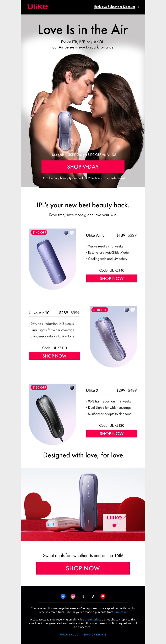
Task: Click the Ulike logo in header
Action: tap(37, 7)
